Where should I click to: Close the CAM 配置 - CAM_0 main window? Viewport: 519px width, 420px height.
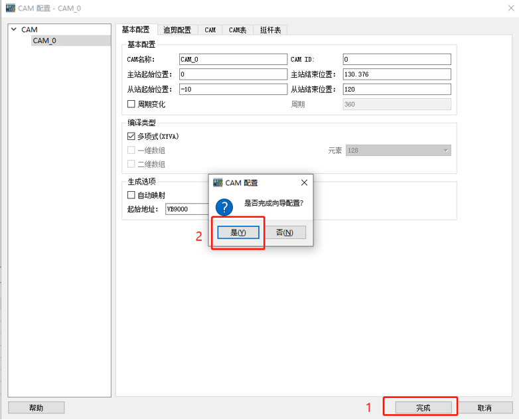(x=511, y=8)
